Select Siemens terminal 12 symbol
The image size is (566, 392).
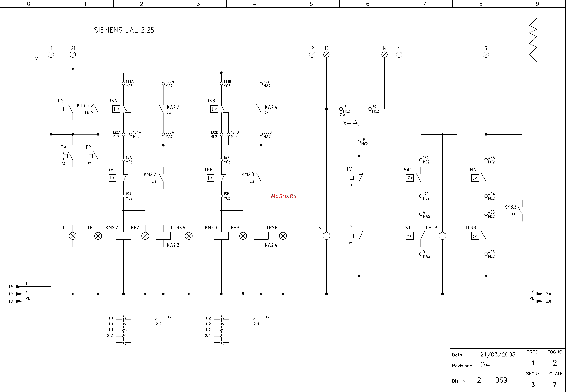pos(312,55)
